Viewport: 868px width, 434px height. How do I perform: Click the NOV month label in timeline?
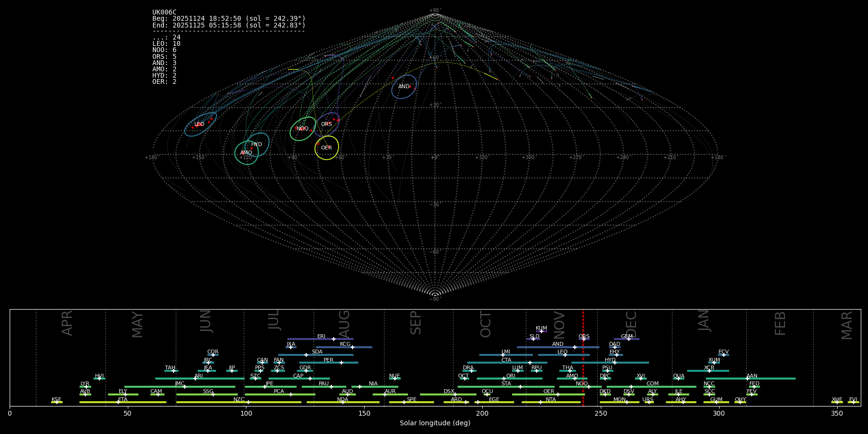pyautogui.click(x=559, y=324)
